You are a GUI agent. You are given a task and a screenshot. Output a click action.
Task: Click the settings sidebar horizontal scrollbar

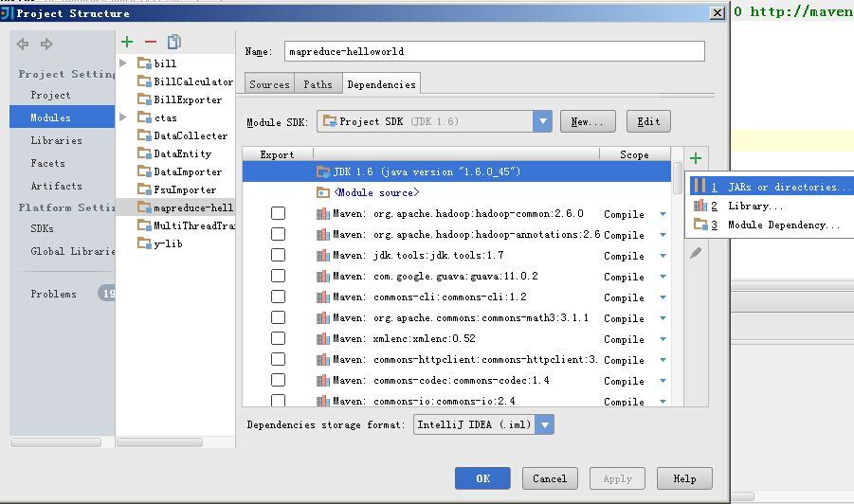[x=56, y=442]
